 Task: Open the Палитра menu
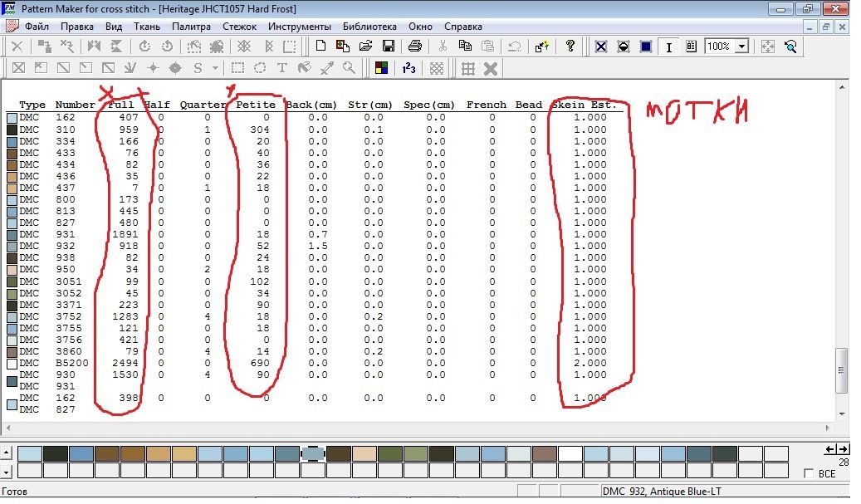pos(191,27)
